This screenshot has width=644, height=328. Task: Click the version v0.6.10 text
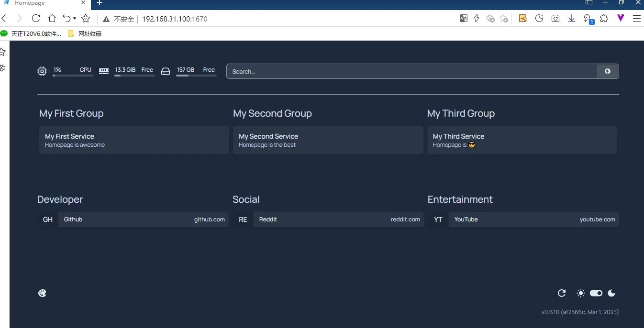point(580,312)
